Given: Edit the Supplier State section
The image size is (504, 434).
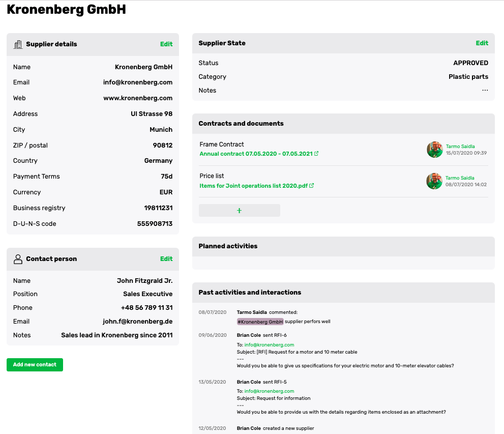Looking at the screenshot, I should pos(482,43).
